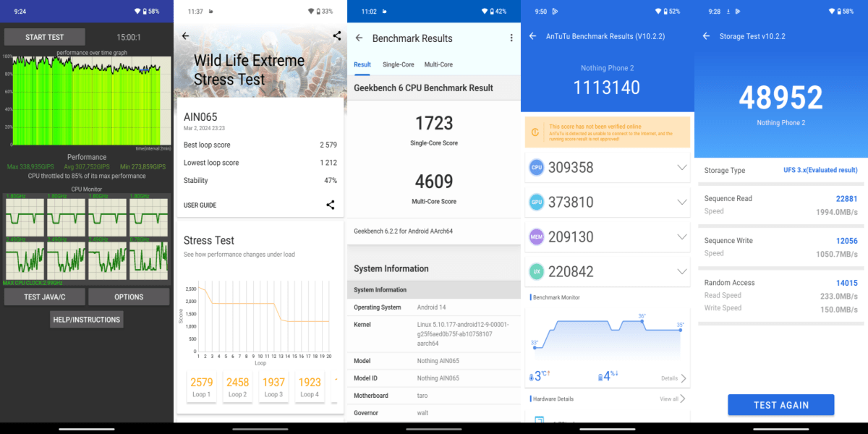Select the Loop 2 score card 2458

(x=237, y=386)
